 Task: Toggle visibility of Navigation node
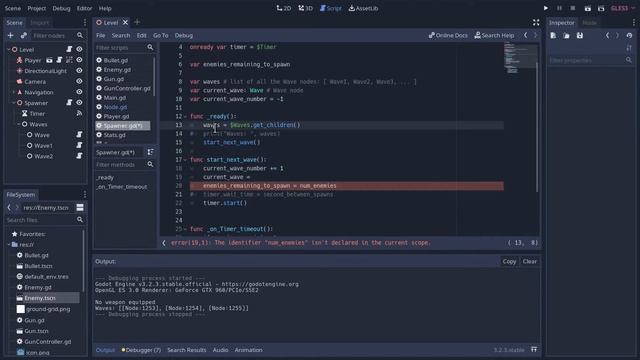(79, 92)
